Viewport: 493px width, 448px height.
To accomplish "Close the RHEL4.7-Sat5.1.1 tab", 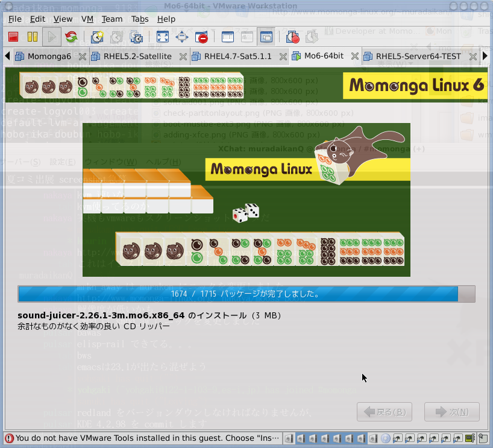I will [x=283, y=57].
